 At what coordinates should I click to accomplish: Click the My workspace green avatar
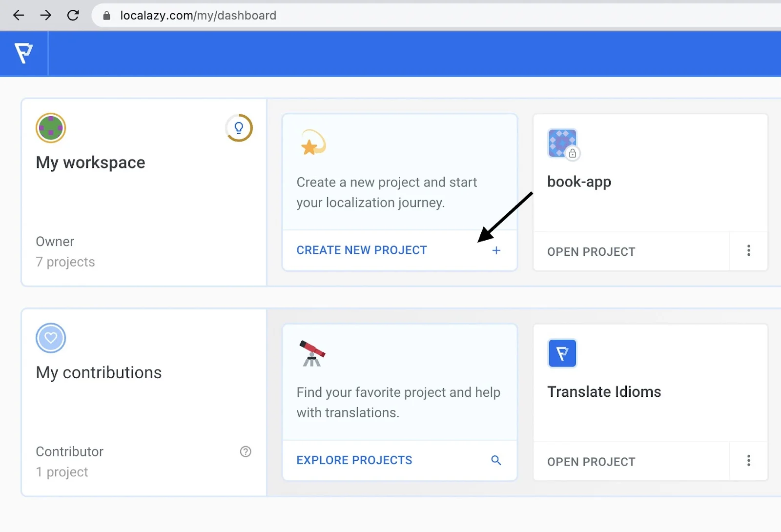coord(51,128)
